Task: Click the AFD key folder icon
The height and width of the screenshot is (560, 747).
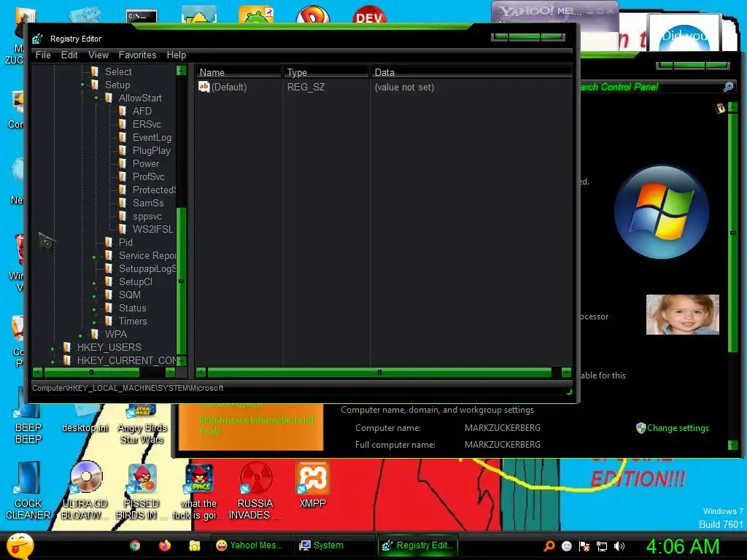Action: (123, 111)
